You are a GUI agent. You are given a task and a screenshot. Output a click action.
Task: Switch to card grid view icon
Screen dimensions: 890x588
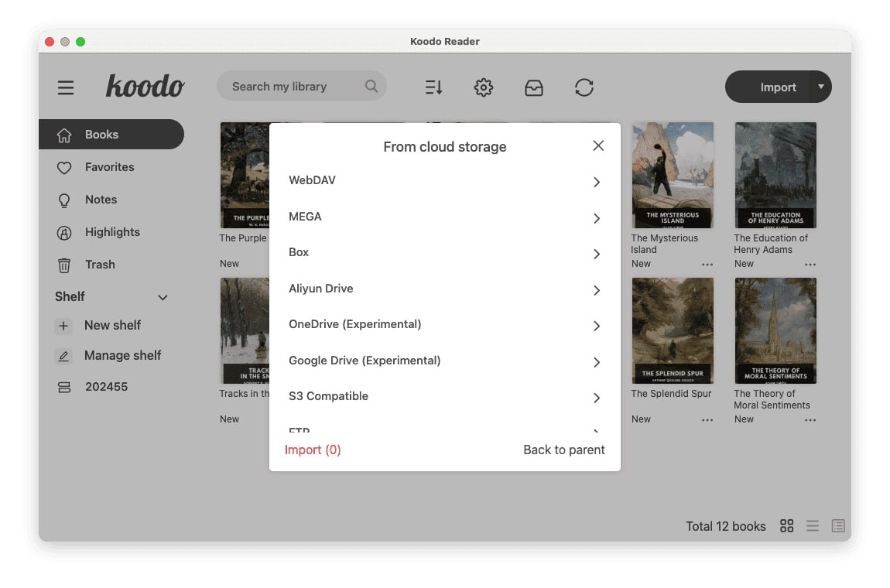[x=787, y=526]
